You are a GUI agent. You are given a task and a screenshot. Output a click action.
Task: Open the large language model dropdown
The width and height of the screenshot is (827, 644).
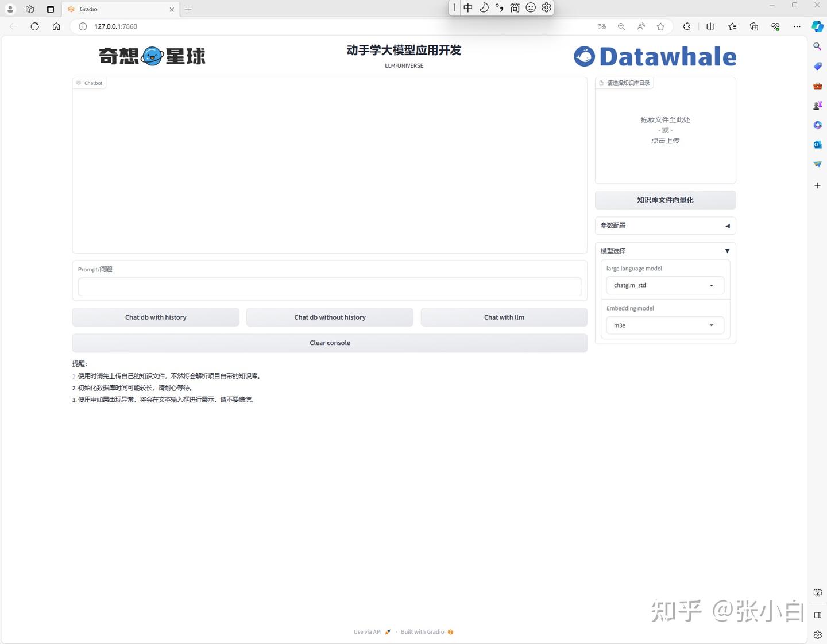coord(664,285)
